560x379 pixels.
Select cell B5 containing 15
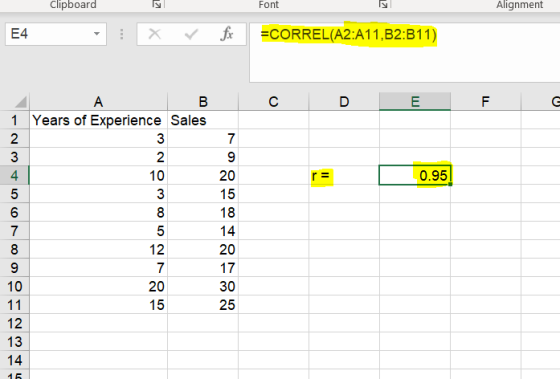click(203, 194)
